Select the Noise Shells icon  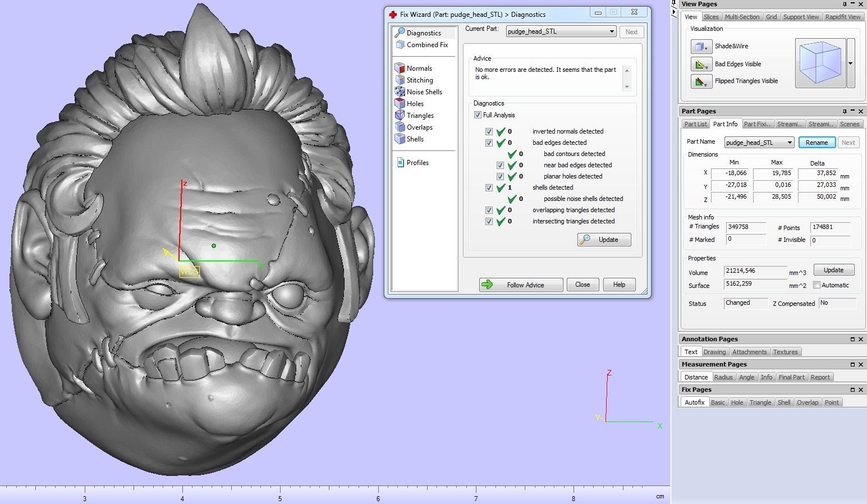401,91
